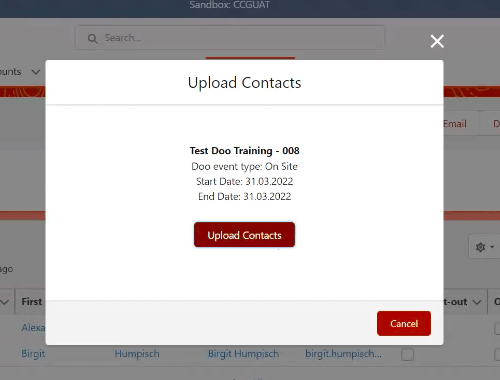
Task: Click the Test Doo Training - 008 title
Action: coord(244,151)
